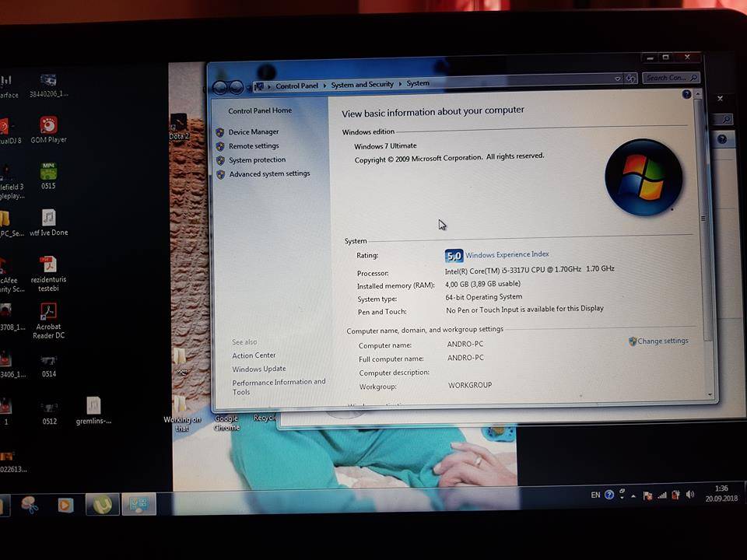Click the System window scrollbar down arrow
Screen dimensions: 747x560
[710, 395]
